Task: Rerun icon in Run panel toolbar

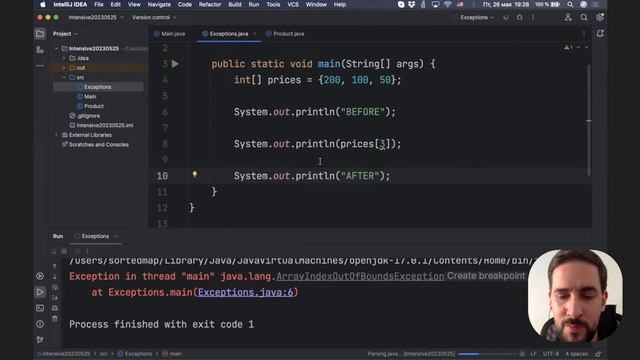Action: pyautogui.click(x=53, y=251)
